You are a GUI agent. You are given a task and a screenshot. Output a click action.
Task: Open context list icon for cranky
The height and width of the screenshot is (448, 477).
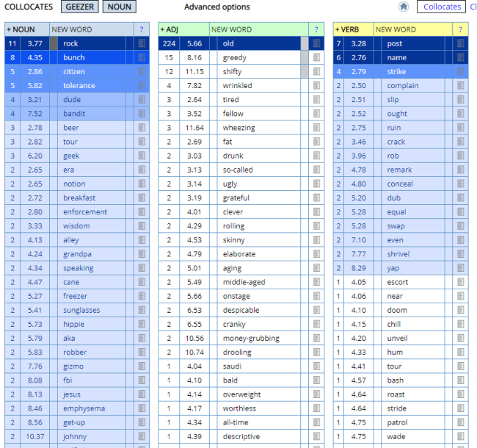pyautogui.click(x=316, y=324)
